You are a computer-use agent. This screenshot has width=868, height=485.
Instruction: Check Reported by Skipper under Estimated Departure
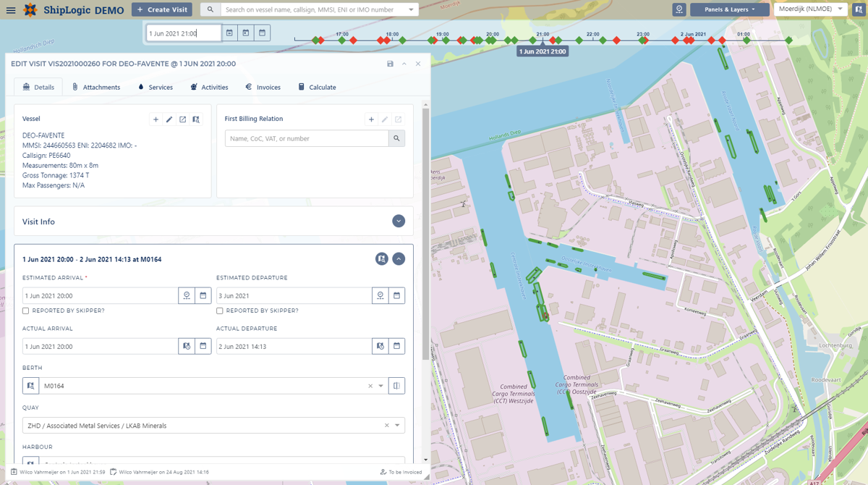coord(220,311)
